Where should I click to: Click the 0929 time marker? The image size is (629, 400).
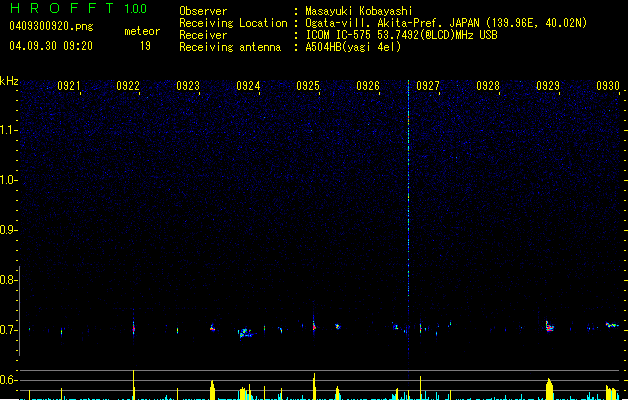tap(548, 86)
